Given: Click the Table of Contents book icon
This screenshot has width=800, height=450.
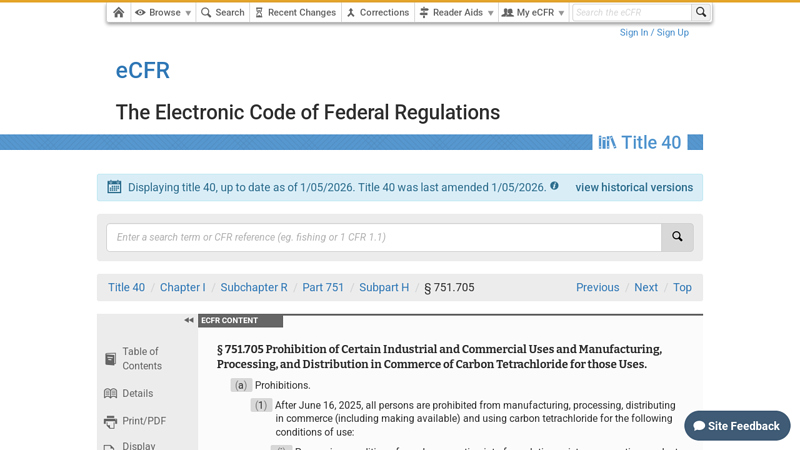Looking at the screenshot, I should (x=110, y=359).
